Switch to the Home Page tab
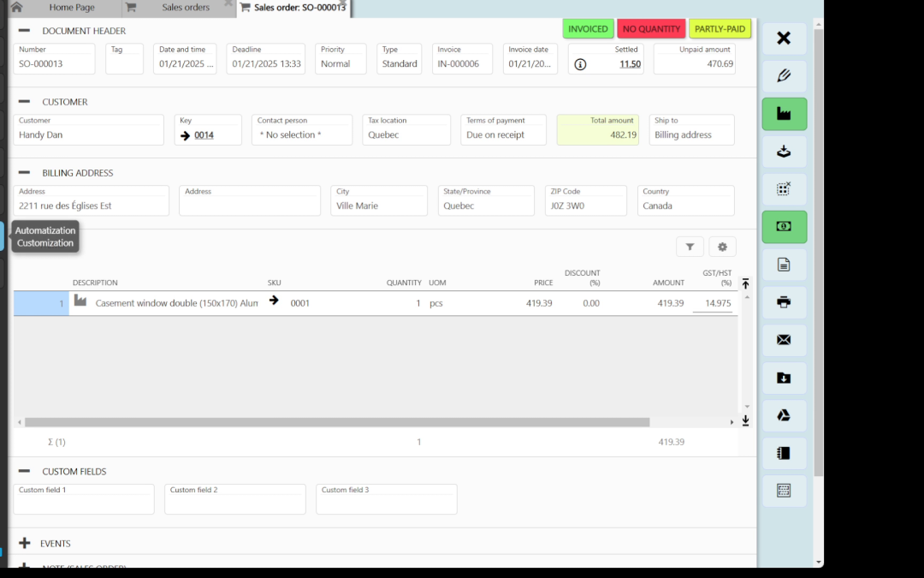This screenshot has width=924, height=578. [72, 8]
